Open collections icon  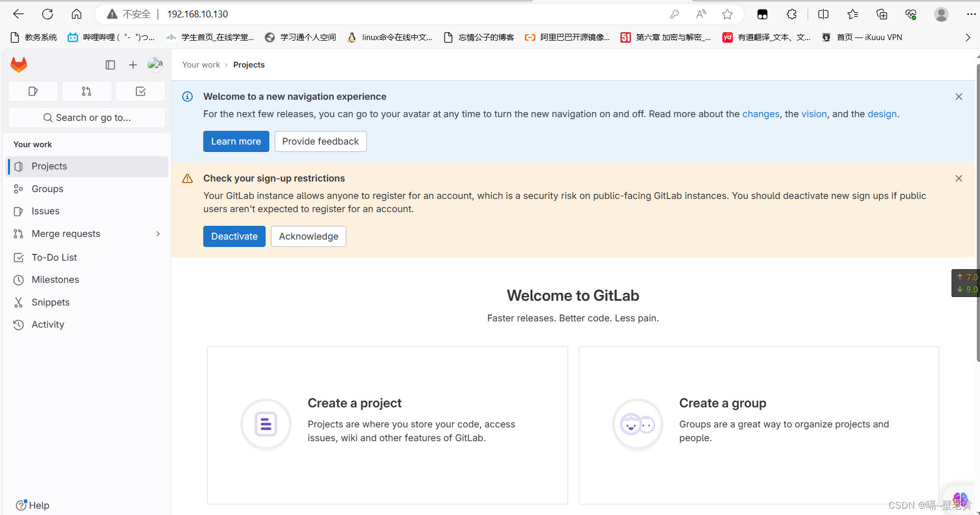[x=882, y=14]
